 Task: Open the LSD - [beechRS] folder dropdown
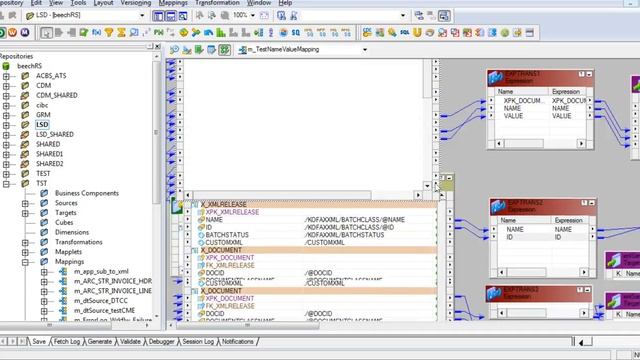(142, 16)
